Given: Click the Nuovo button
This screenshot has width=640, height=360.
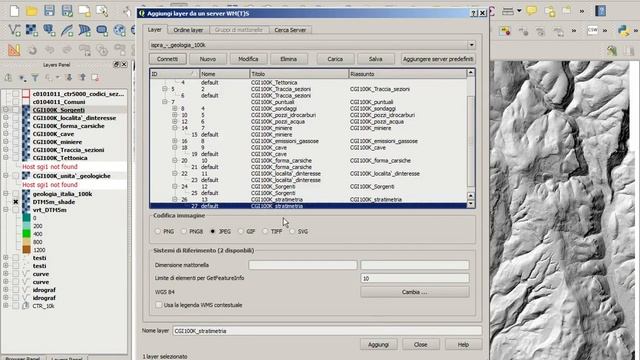Looking at the screenshot, I should click(x=208, y=59).
